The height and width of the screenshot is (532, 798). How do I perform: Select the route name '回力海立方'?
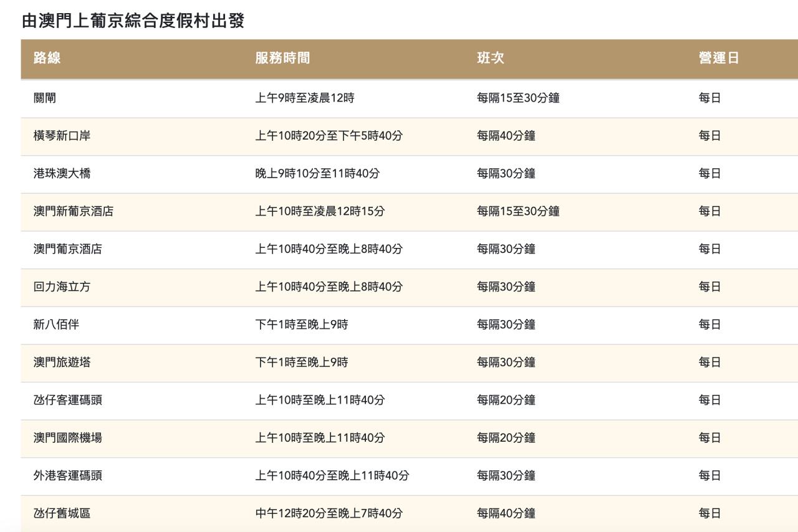point(62,287)
